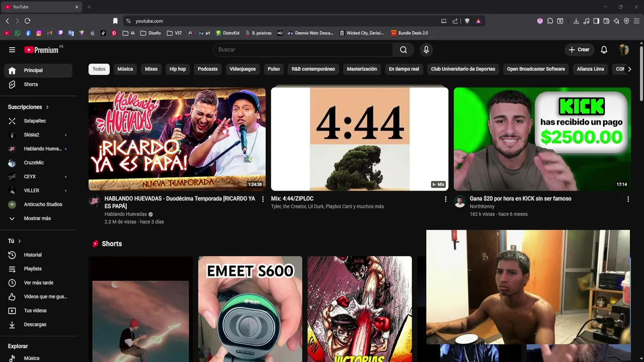Open RICARDO YA ES PAPÁ video thumbnail

point(177,139)
